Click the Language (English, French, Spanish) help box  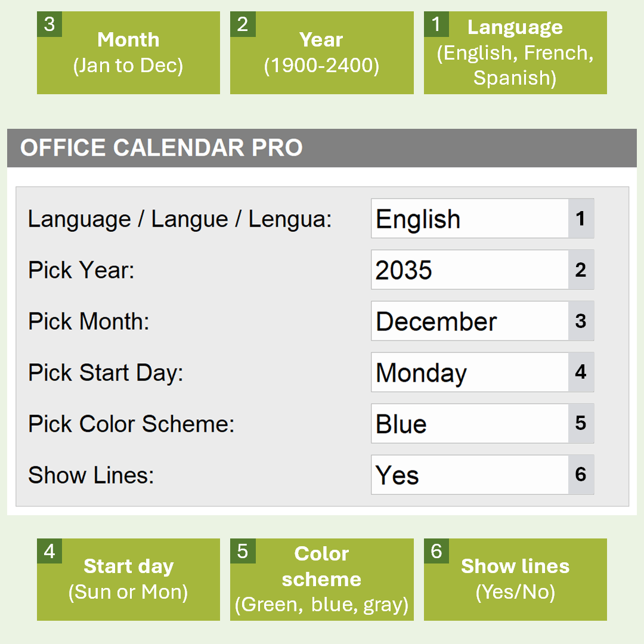coord(515,52)
